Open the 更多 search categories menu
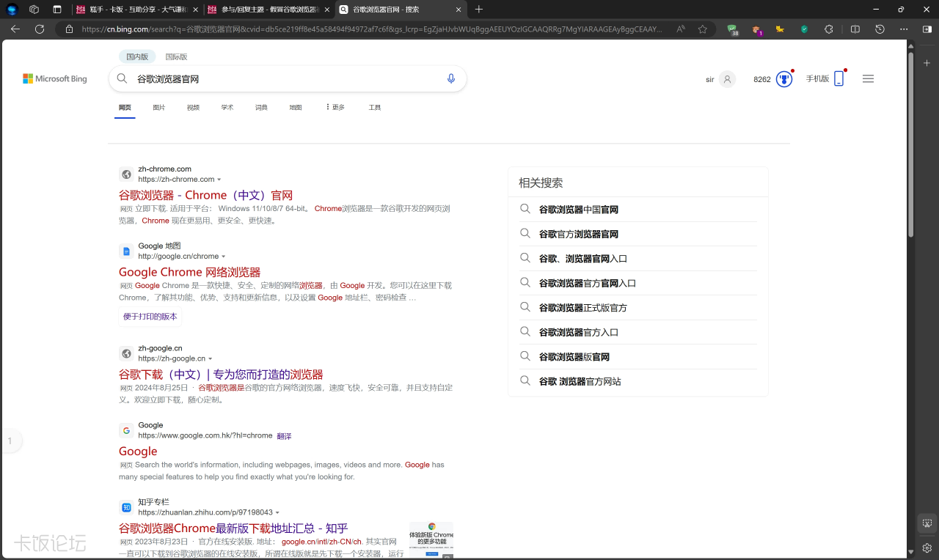Image resolution: width=939 pixels, height=560 pixels. coord(335,107)
